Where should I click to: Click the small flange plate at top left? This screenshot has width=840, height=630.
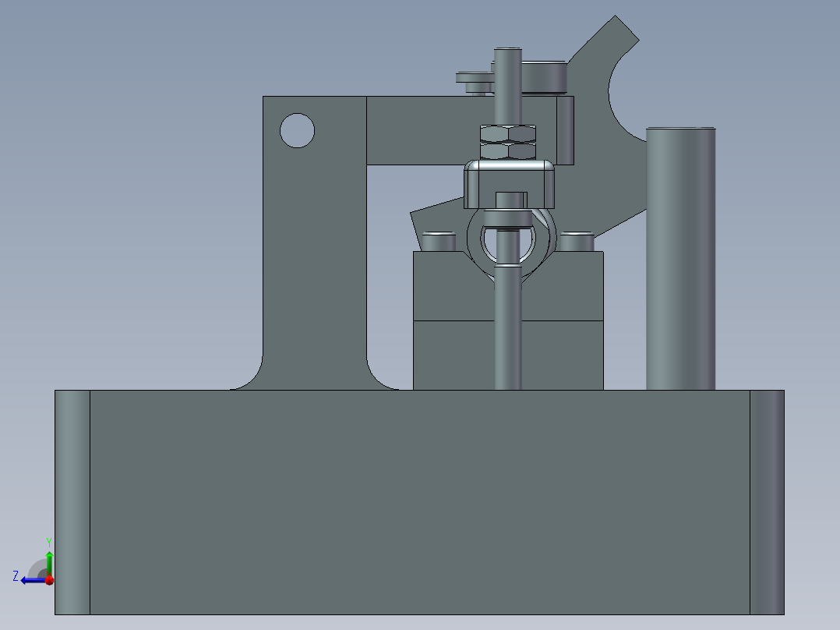(x=473, y=78)
